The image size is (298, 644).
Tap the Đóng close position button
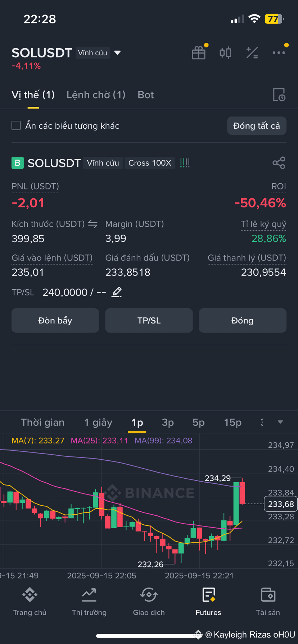(x=243, y=321)
